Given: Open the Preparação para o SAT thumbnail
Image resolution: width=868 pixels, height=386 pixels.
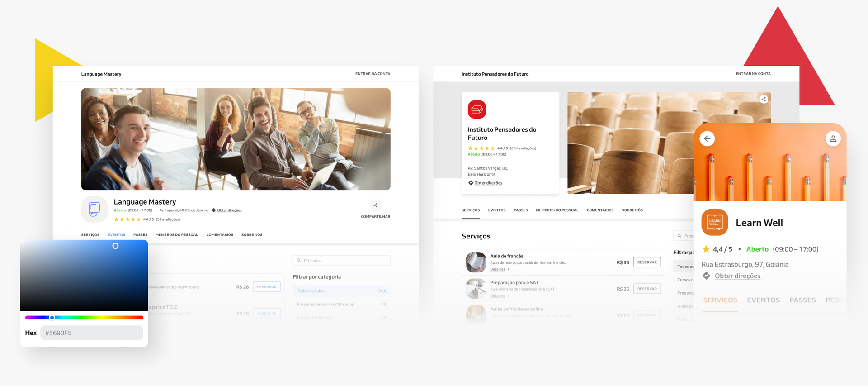Looking at the screenshot, I should click(x=476, y=289).
